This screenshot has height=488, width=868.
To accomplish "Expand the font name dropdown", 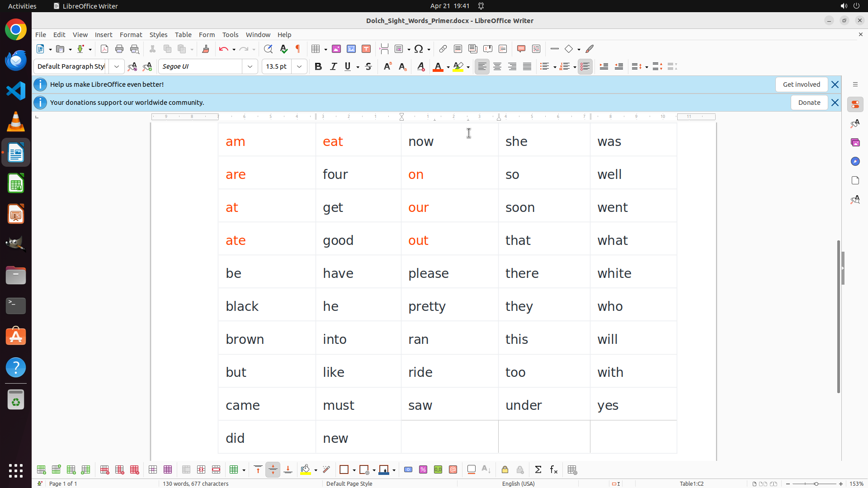I will tap(250, 66).
